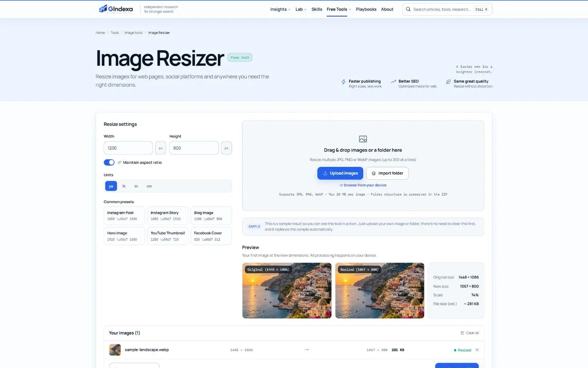The width and height of the screenshot is (588, 368).
Task: Expand the Free Tools menu
Action: pos(339,9)
